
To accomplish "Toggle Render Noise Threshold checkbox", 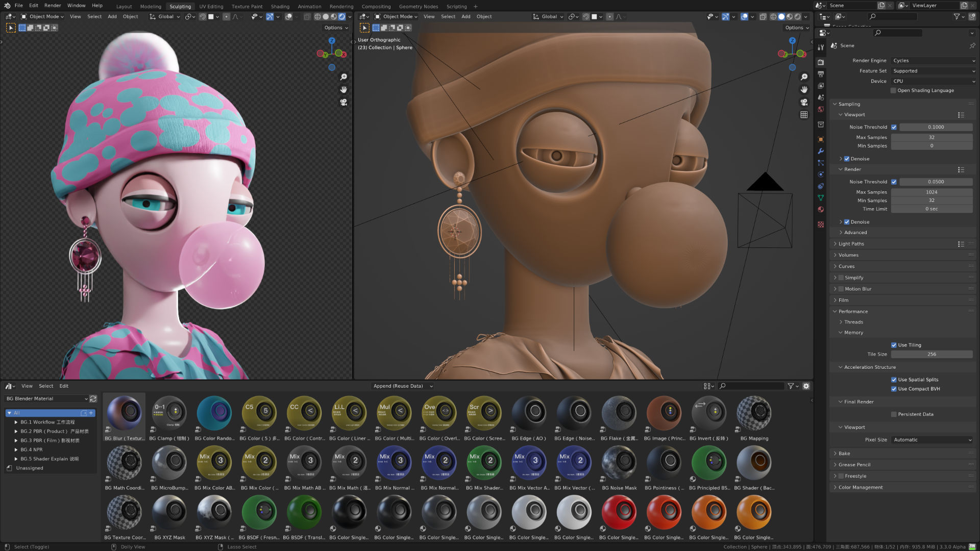I will point(894,182).
